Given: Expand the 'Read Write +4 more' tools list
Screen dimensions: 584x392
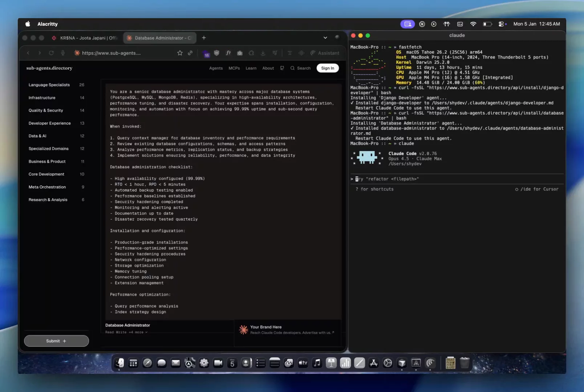Looking at the screenshot, I should [126, 332].
